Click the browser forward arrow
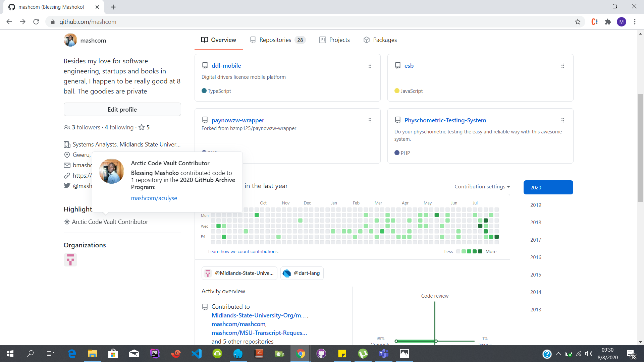The height and width of the screenshot is (362, 644). 22,22
